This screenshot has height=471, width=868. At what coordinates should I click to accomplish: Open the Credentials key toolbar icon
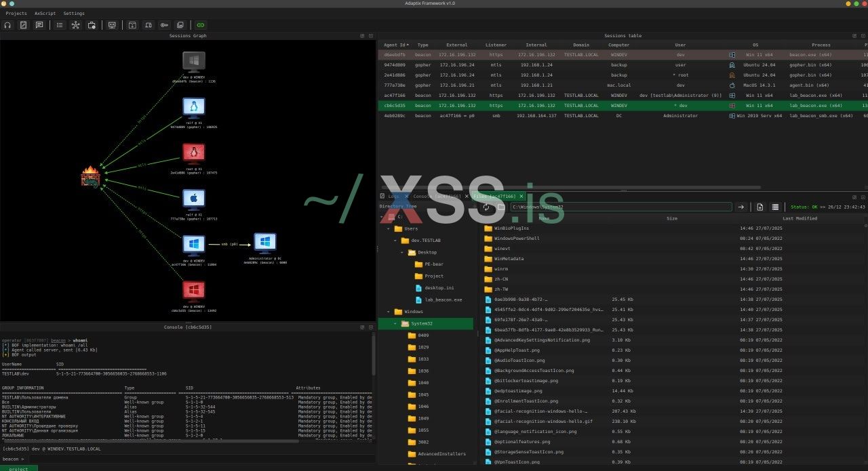coord(164,25)
